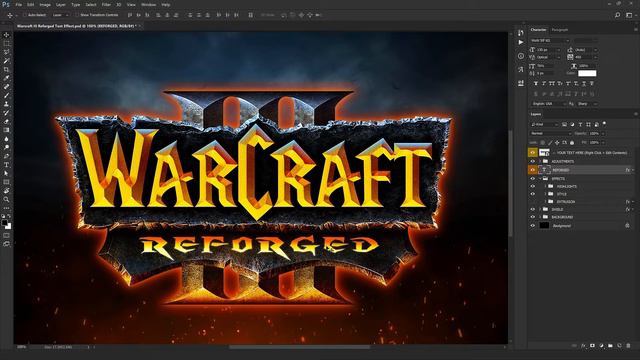Filter layers by type (T) icon
The image size is (640, 360).
580,124
